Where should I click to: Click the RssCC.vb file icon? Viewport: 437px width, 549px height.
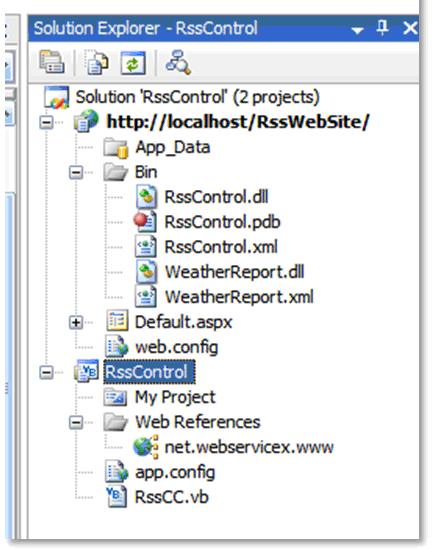point(116,497)
